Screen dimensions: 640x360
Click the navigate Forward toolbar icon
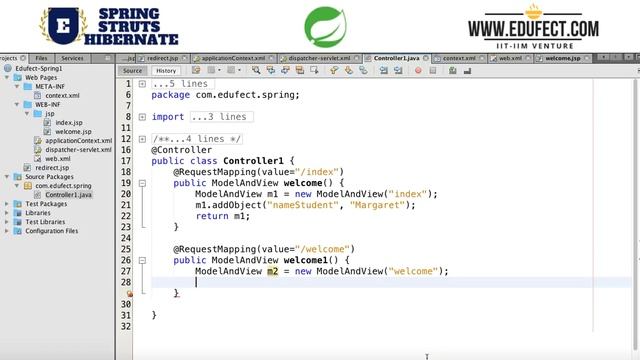click(231, 70)
